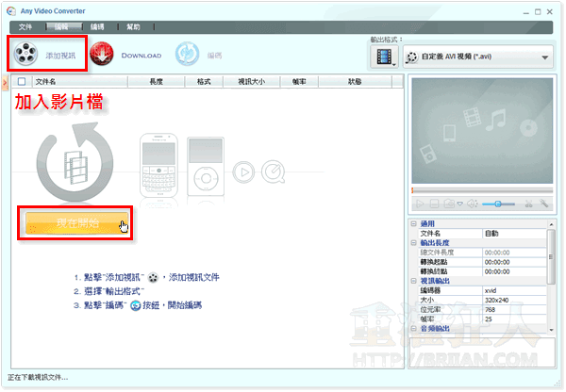
Task: Adjust the blue volume slider
Action: pyautogui.click(x=498, y=204)
